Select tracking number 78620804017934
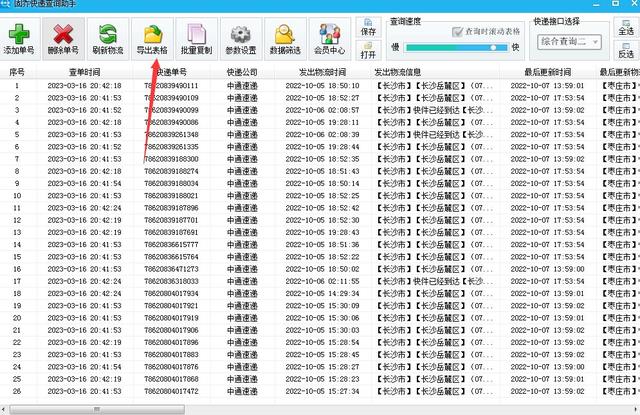 (x=171, y=294)
